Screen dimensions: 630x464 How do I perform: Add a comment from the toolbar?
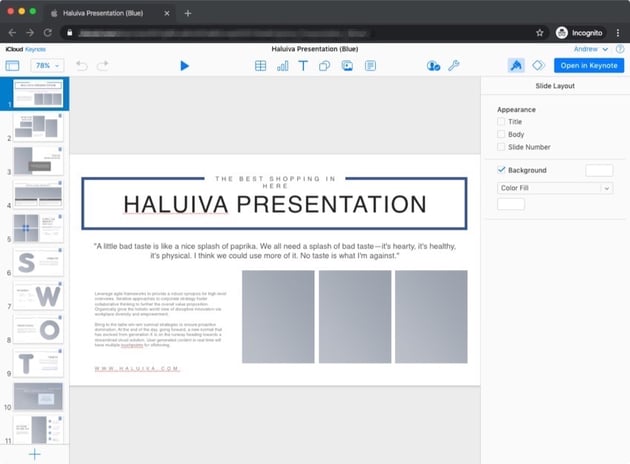point(370,65)
